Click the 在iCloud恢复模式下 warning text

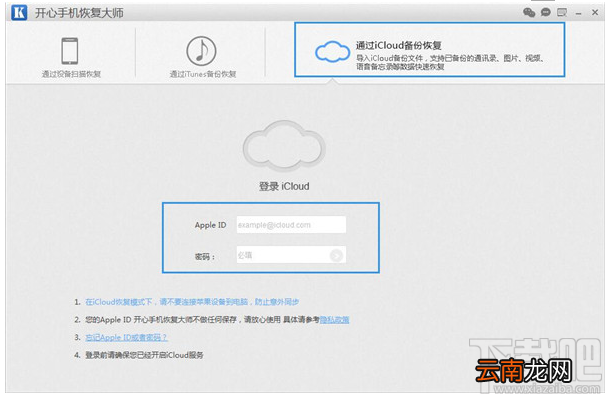point(192,302)
